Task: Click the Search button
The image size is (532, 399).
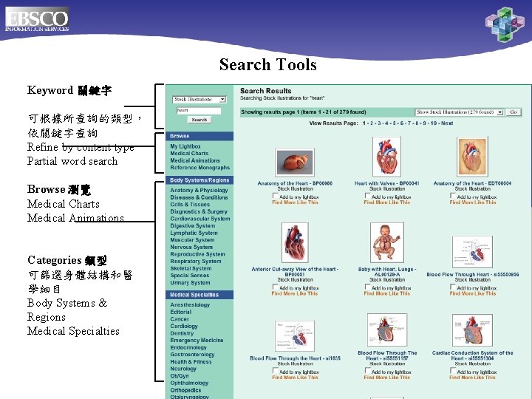Action: (199, 120)
